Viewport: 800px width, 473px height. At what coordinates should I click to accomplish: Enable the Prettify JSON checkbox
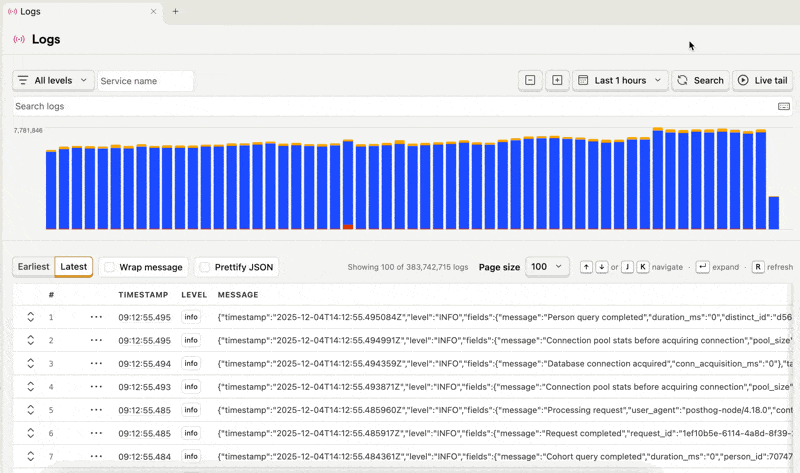[205, 267]
